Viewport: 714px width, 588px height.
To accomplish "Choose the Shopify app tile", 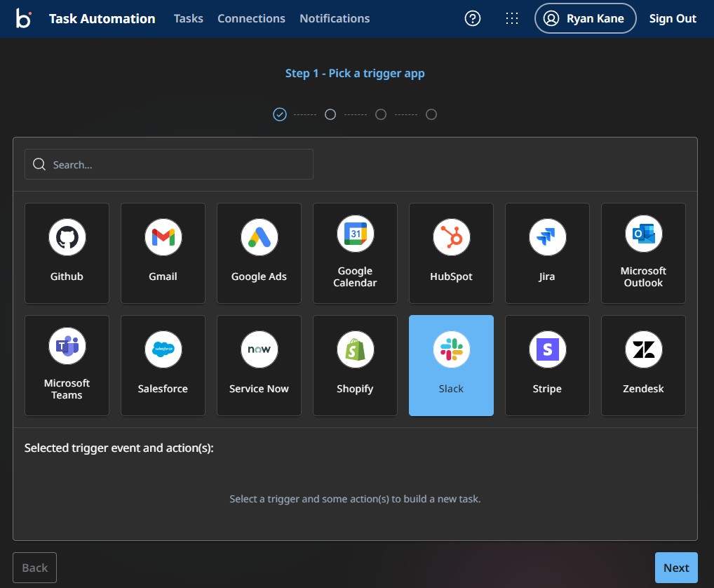I will (x=355, y=365).
